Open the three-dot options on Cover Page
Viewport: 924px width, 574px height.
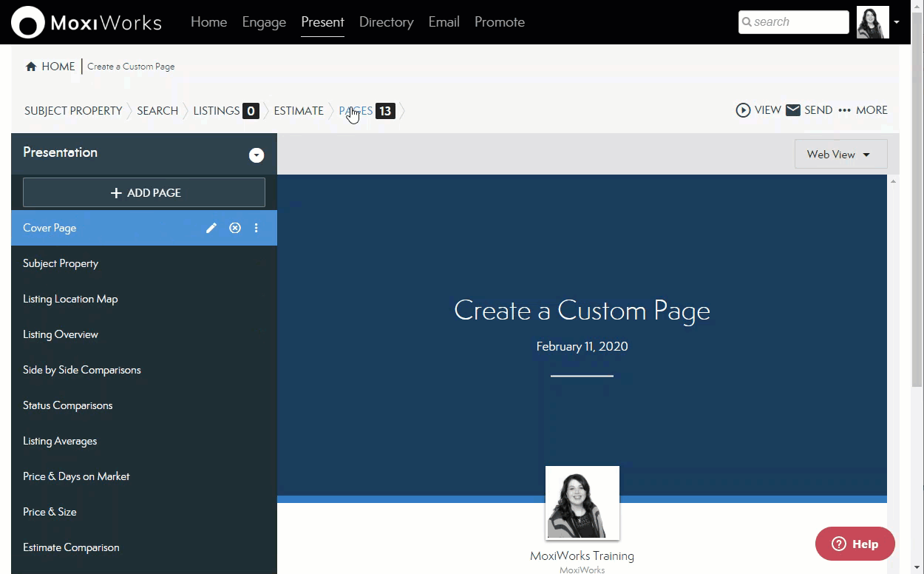coord(257,228)
